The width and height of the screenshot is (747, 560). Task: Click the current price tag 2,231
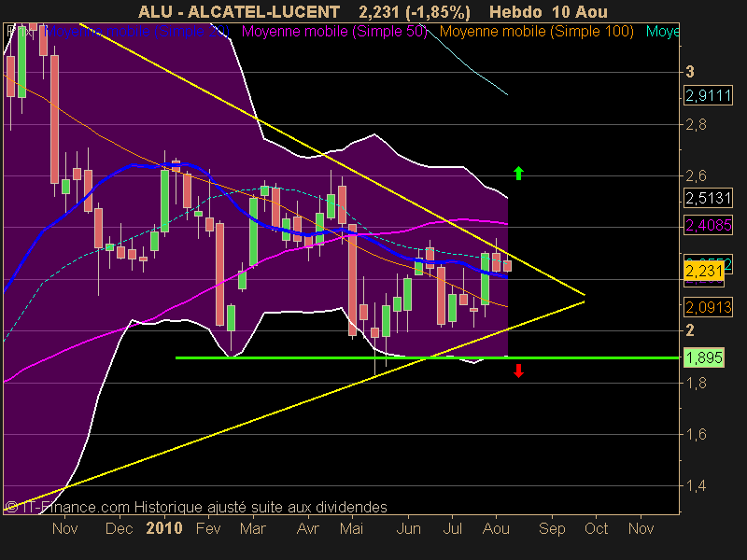704,271
